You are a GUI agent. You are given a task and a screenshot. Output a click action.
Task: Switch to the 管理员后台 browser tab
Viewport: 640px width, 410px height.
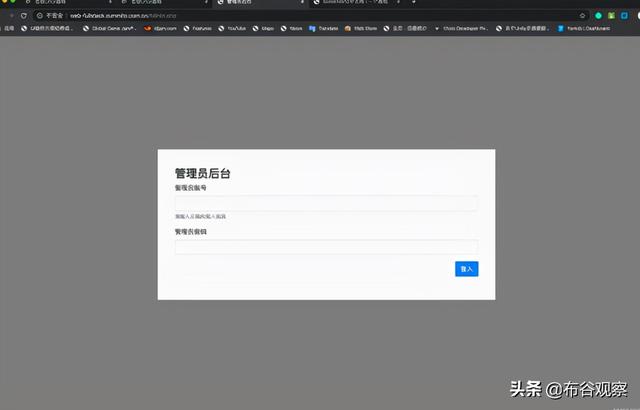(x=257, y=2)
